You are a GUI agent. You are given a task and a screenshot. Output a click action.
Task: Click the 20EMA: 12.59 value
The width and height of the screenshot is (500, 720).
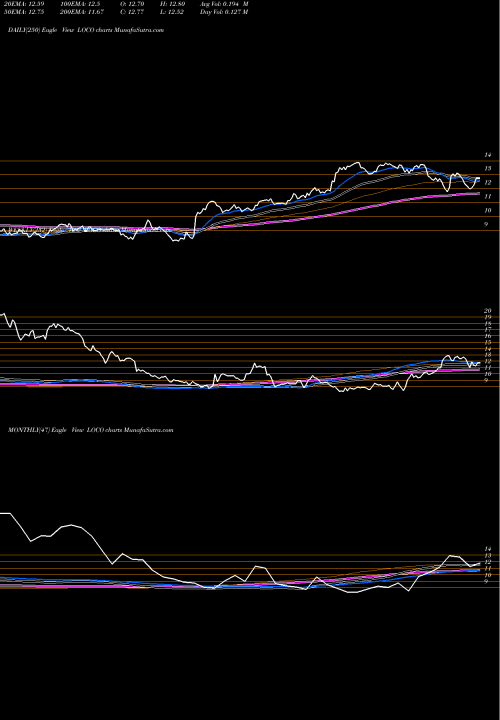click(23, 4)
